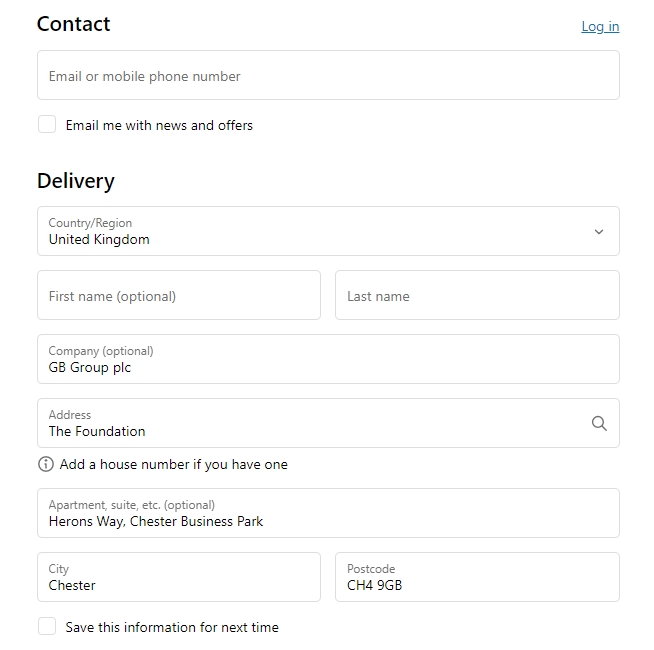
Task: Click the Postcode field showing CH4 9GB
Action: (477, 577)
